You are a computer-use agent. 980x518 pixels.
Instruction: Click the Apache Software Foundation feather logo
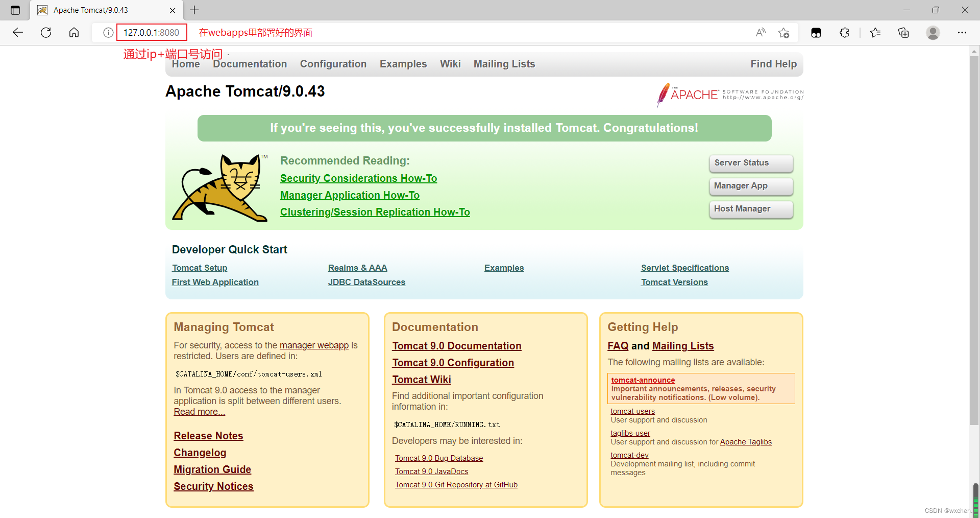point(730,95)
